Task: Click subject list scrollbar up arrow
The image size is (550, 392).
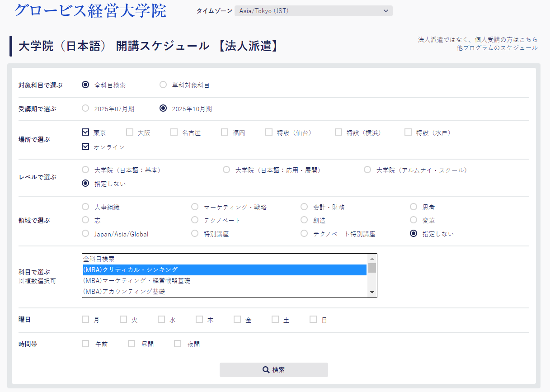Action: (x=372, y=259)
